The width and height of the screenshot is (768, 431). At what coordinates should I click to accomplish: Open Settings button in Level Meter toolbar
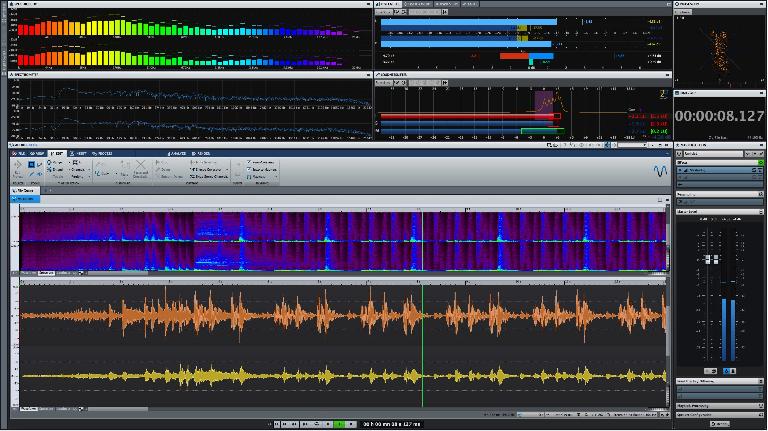384,12
